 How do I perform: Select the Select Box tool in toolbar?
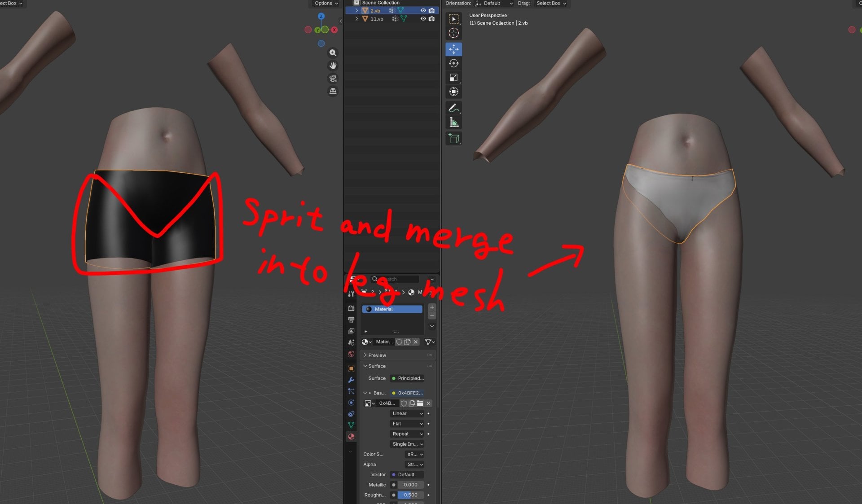453,19
